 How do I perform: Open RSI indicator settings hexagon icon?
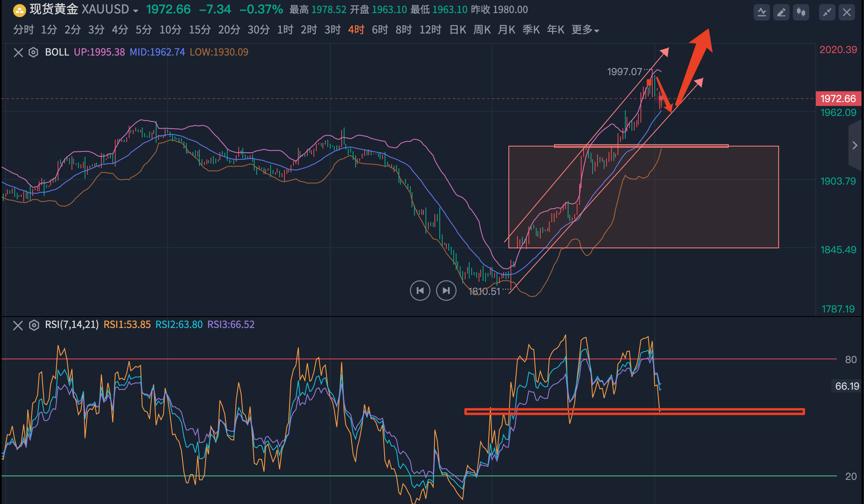34,325
